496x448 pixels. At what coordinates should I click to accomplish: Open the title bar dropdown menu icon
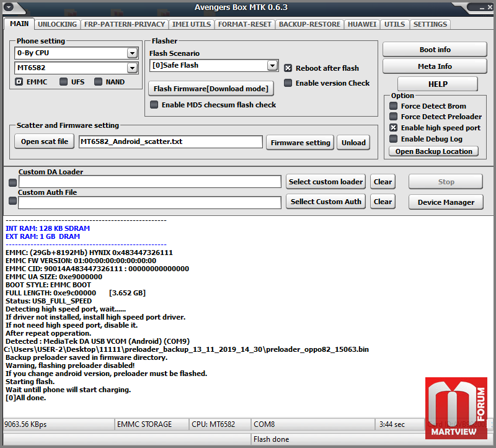(9, 7)
